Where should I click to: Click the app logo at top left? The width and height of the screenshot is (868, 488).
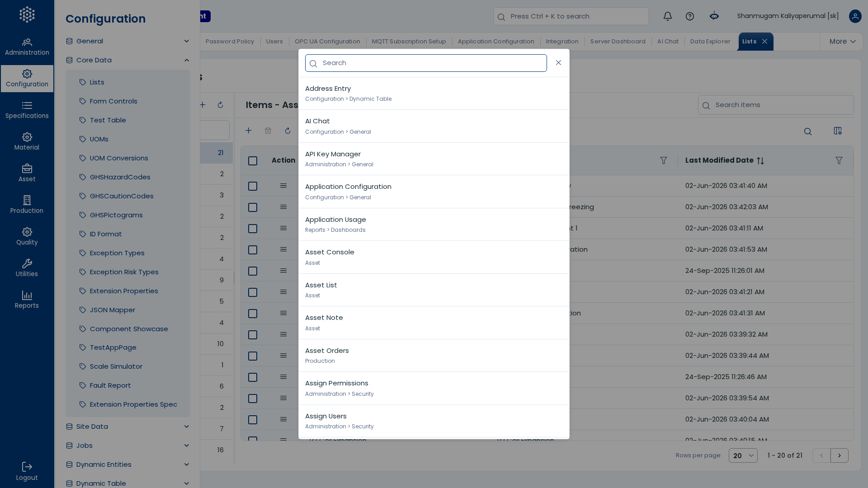point(27,14)
